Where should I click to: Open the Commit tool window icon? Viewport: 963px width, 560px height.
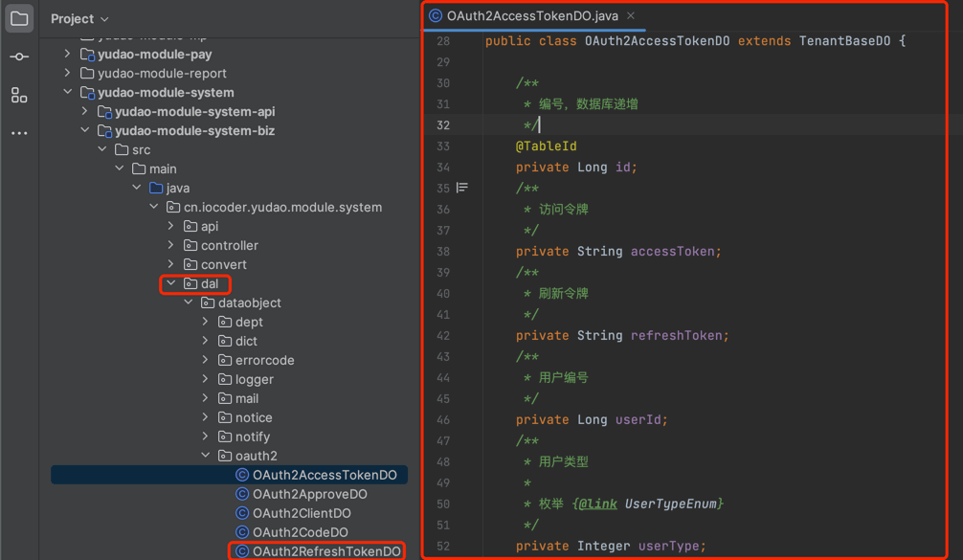pos(19,57)
